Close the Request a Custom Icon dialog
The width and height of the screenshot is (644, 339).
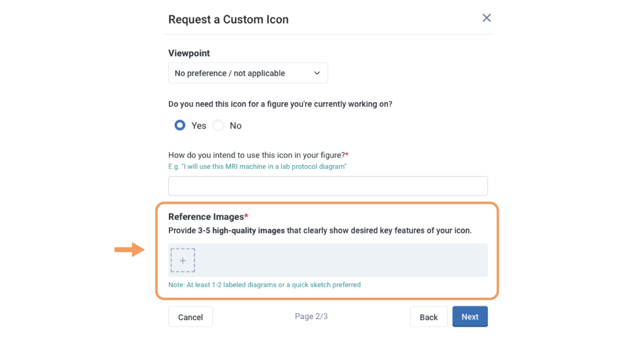point(486,18)
